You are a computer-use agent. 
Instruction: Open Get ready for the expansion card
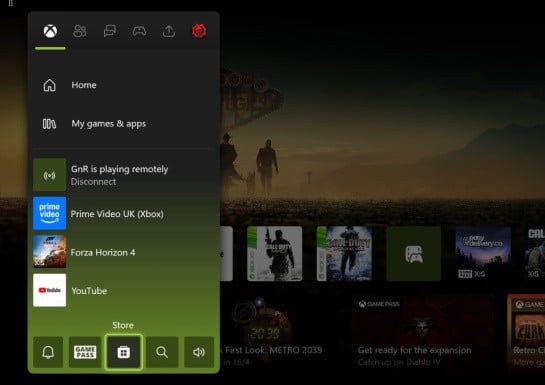point(422,332)
